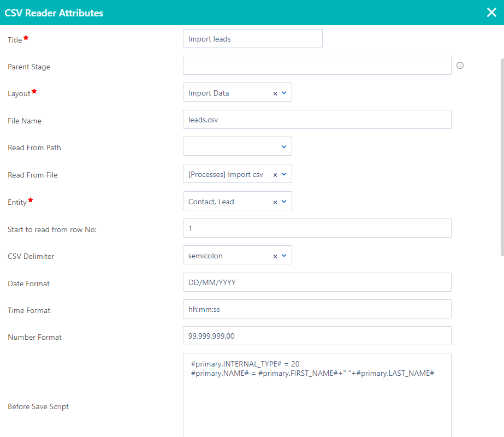Image resolution: width=504 pixels, height=437 pixels.
Task: Clear the Read From File selection
Action: 275,173
